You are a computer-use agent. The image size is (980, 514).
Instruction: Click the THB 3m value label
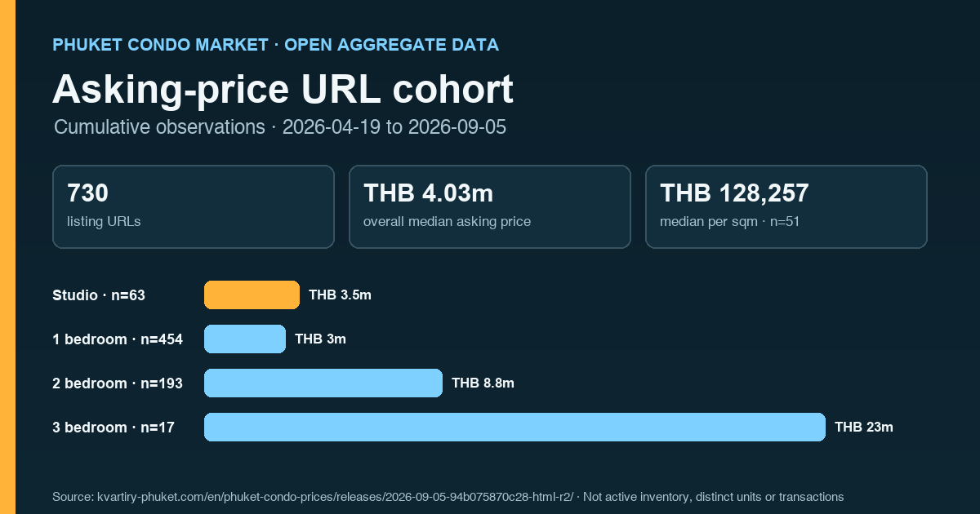point(320,339)
